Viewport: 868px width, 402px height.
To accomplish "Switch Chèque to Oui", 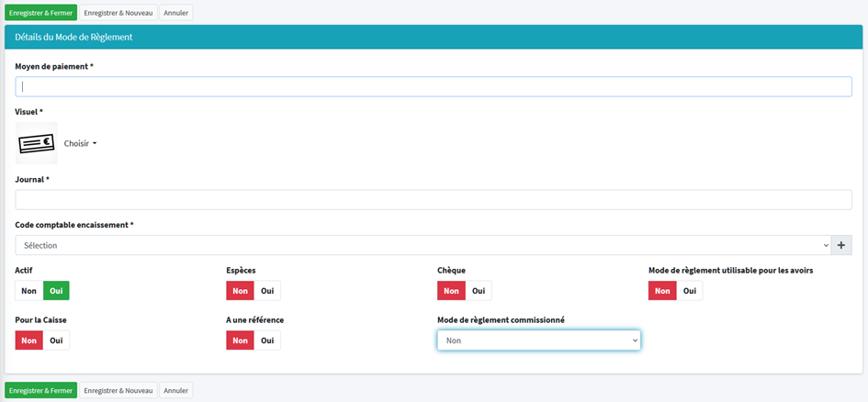I will coord(478,291).
